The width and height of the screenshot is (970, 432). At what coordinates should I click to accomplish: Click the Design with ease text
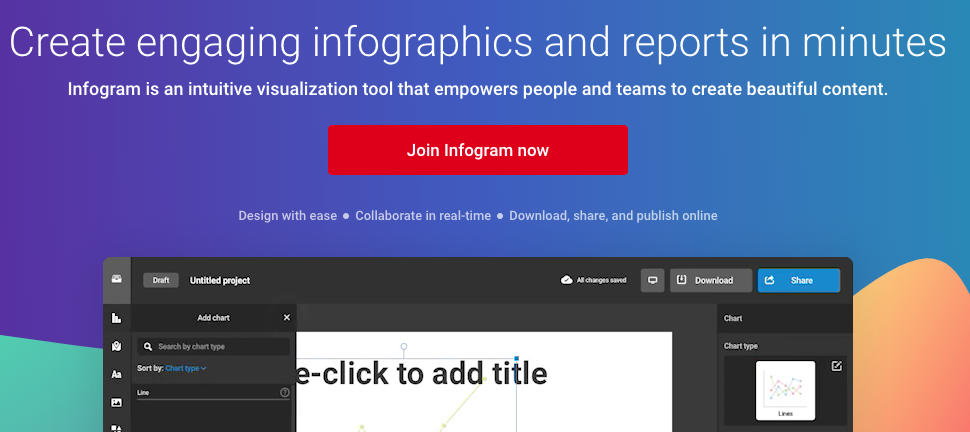pyautogui.click(x=288, y=216)
